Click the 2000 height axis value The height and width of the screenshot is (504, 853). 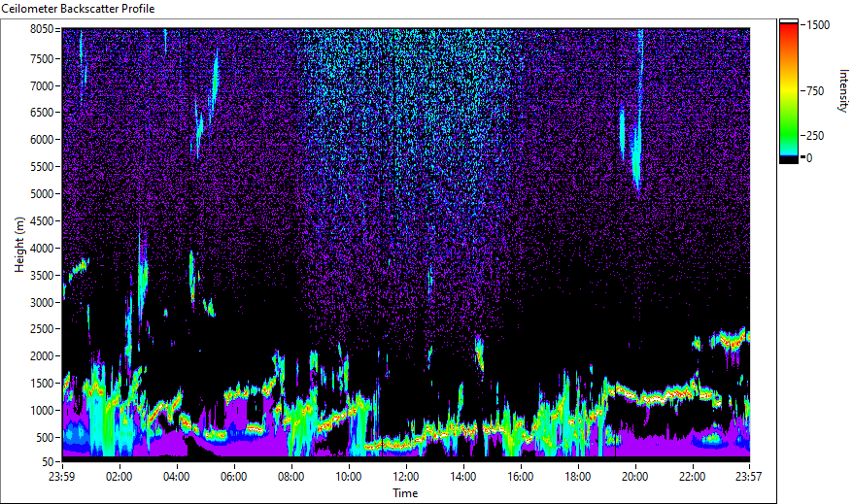click(42, 356)
